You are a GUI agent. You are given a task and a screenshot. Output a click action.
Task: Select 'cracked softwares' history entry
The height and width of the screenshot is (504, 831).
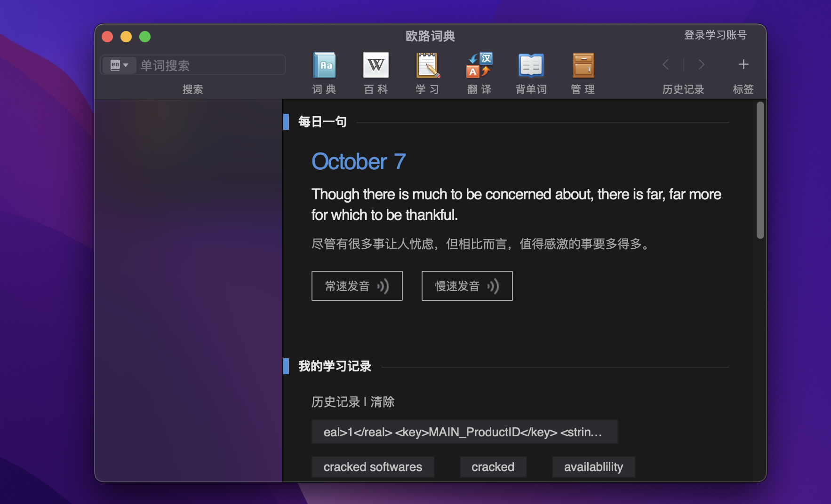pos(373,467)
